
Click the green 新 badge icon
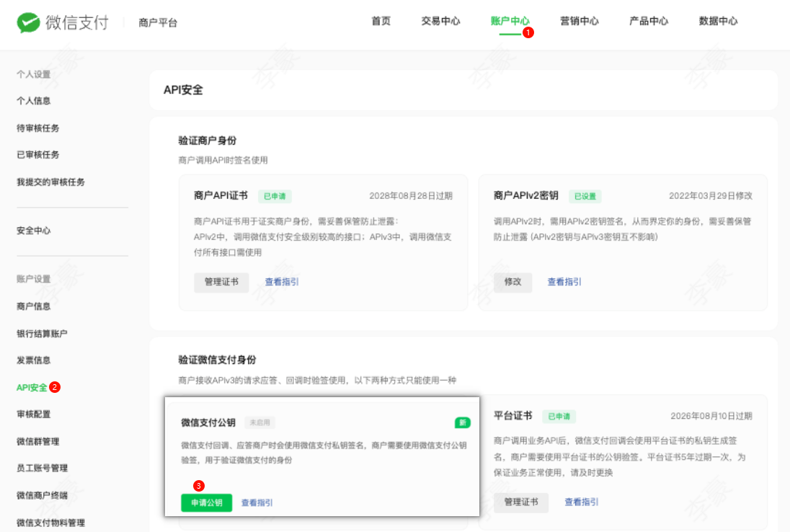(x=462, y=422)
